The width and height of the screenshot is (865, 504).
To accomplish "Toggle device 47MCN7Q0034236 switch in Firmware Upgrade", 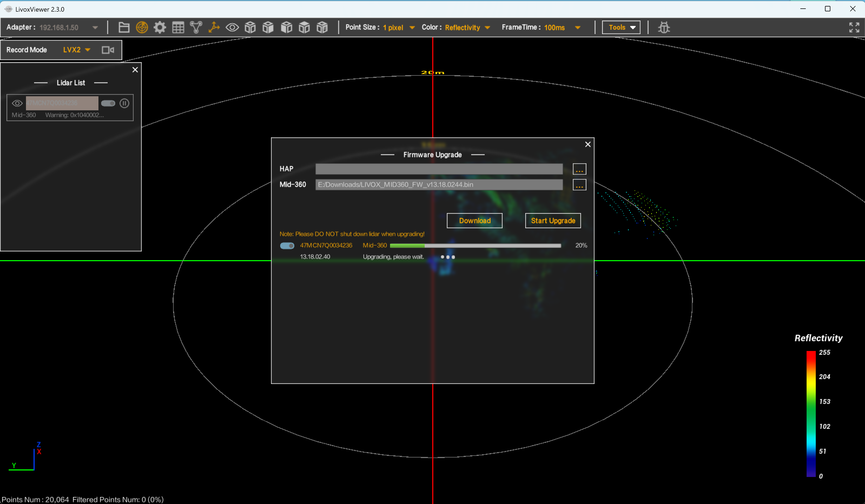I will coord(287,246).
